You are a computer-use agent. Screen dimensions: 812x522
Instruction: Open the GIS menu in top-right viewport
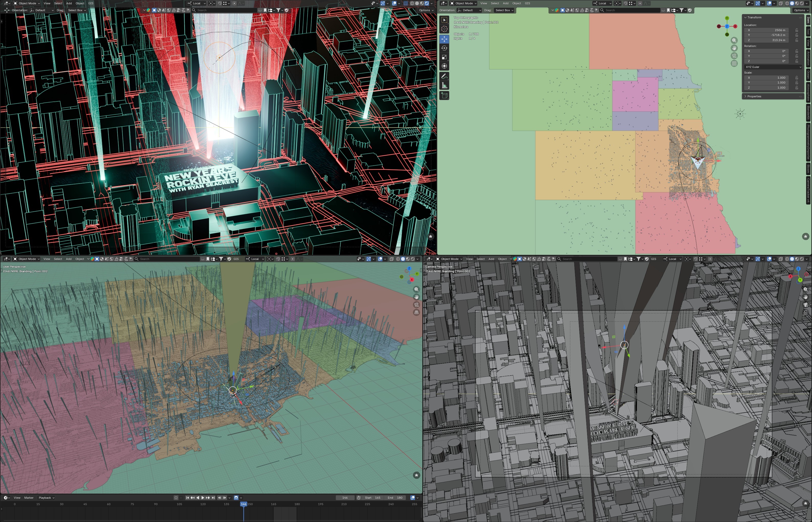pyautogui.click(x=527, y=3)
